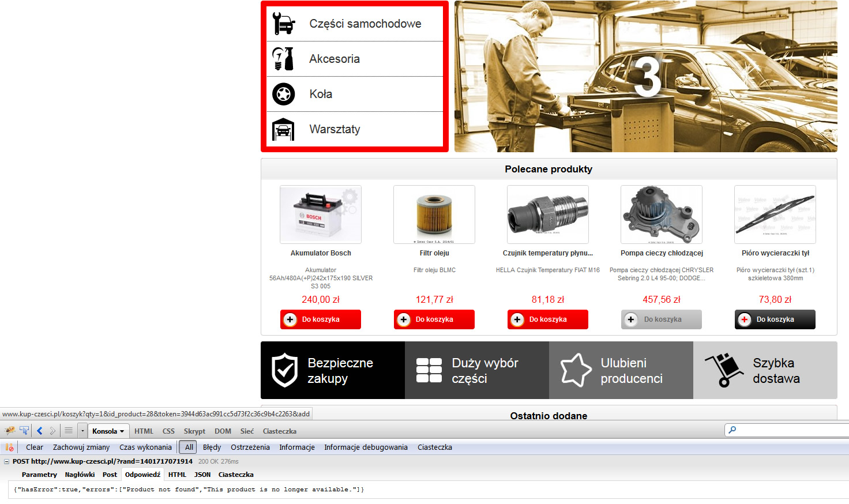849x504 pixels.
Task: Click the car parts icon beside Części samochodowe
Action: (x=284, y=24)
